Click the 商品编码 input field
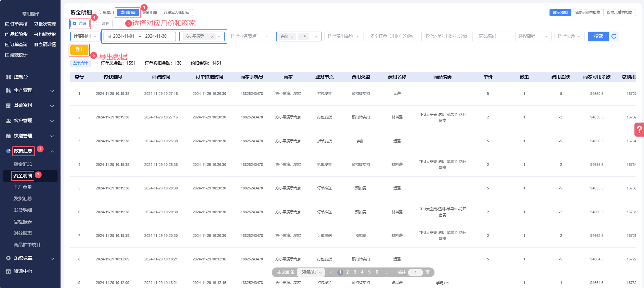This screenshot has height=288, width=644. [x=493, y=36]
